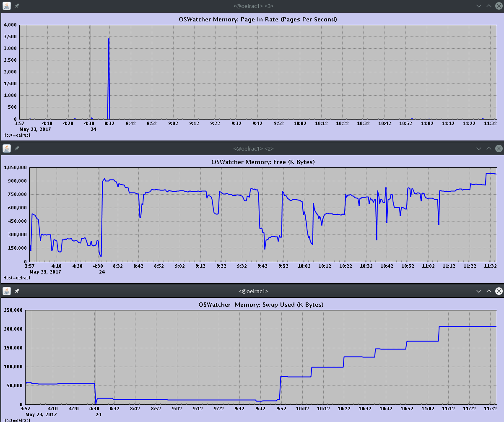Click the 11:02 x-axis label in Swap Used chart
504x422 pixels.
[427, 408]
